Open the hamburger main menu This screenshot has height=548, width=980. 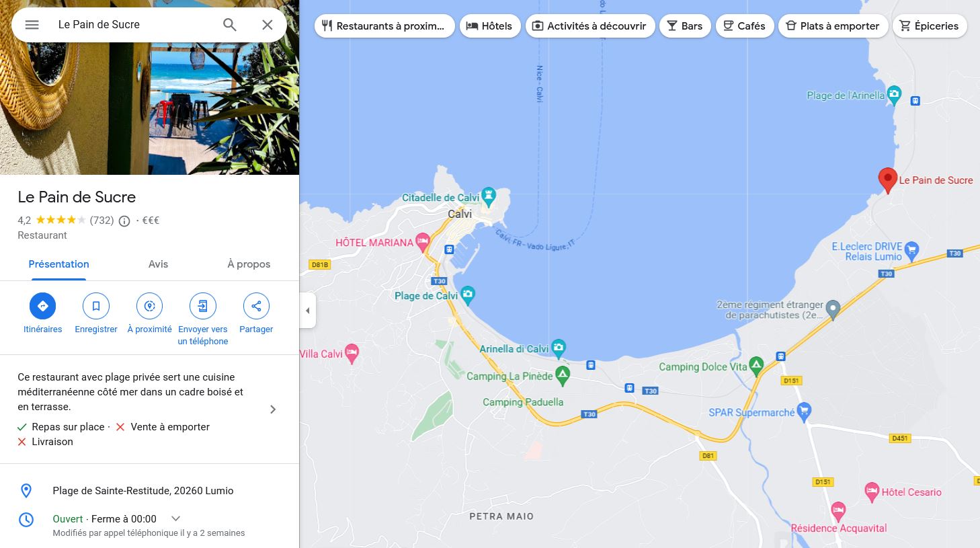coord(32,25)
